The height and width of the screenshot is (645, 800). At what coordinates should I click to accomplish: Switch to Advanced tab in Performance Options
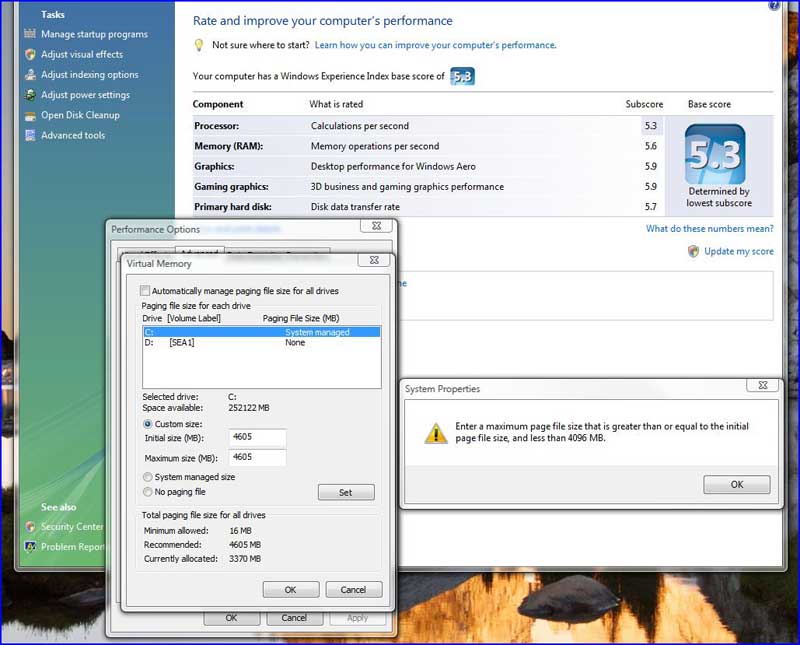[x=199, y=251]
